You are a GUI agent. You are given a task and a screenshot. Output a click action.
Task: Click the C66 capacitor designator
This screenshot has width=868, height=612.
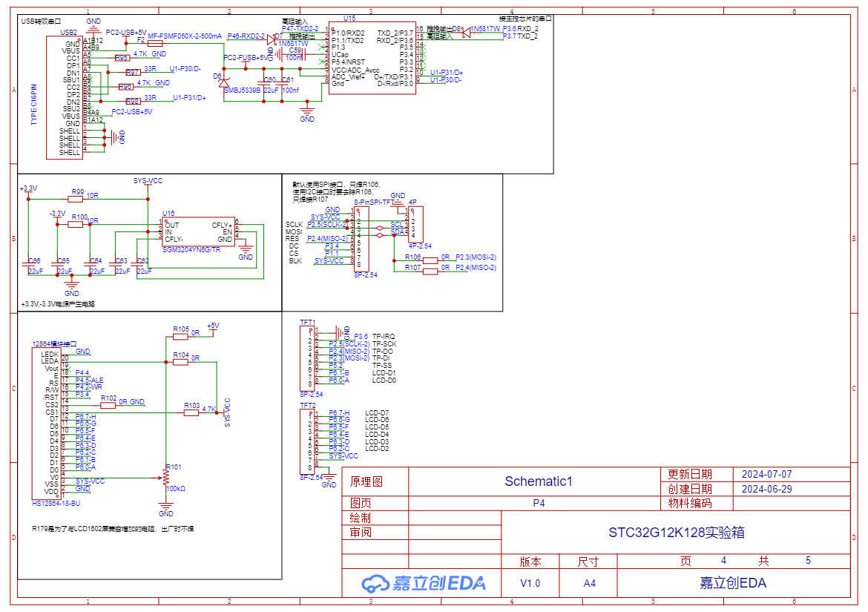34,260
